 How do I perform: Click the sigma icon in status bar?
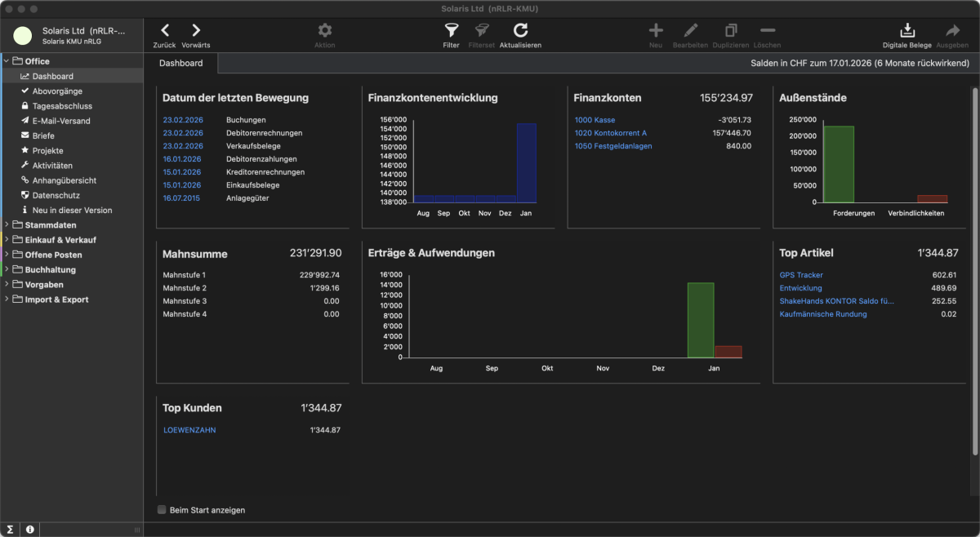point(10,530)
